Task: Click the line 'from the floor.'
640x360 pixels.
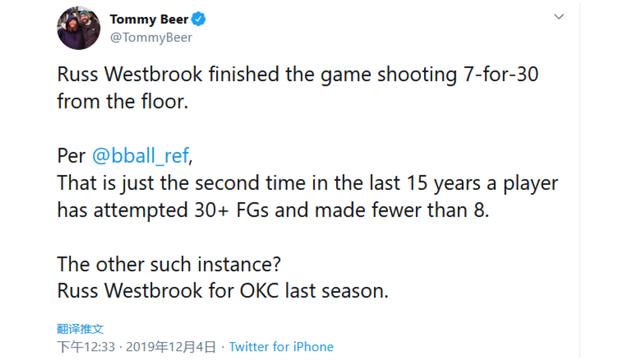Action: click(x=122, y=101)
